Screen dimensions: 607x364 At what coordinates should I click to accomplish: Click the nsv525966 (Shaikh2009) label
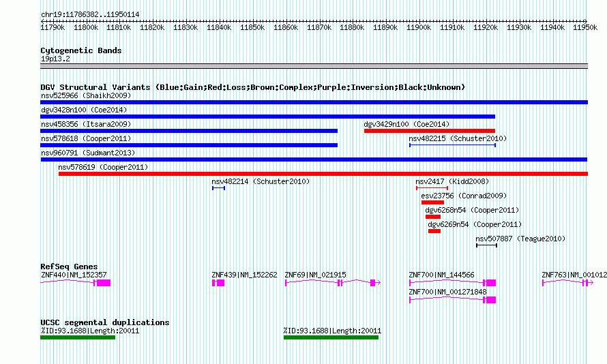coord(86,95)
